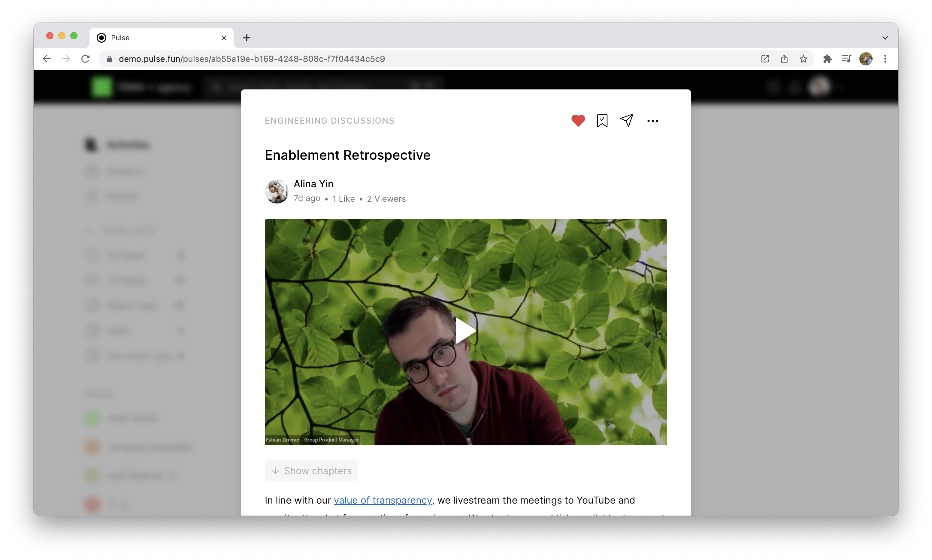
Task: Unlike the post with heart icon
Action: pos(577,120)
